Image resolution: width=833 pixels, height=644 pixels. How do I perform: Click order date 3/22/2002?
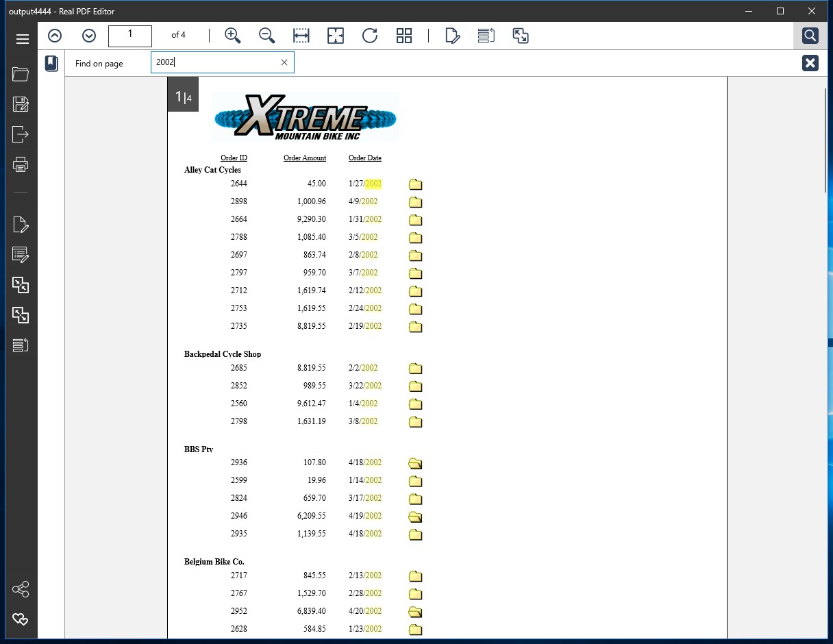point(365,386)
